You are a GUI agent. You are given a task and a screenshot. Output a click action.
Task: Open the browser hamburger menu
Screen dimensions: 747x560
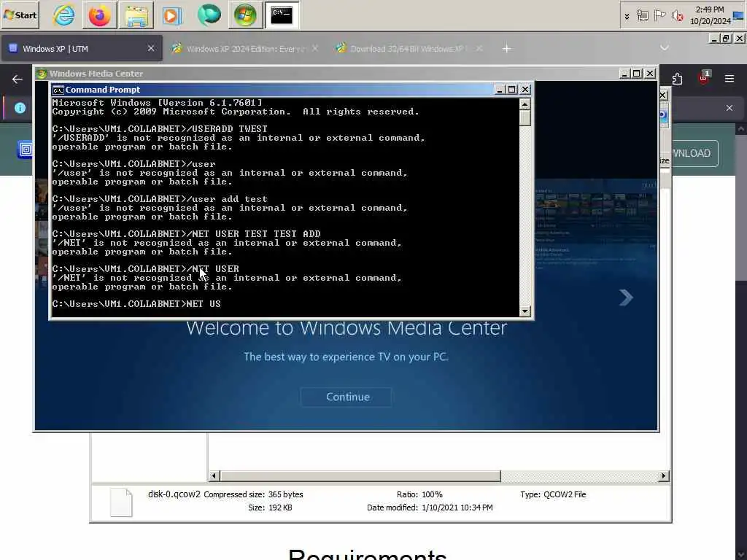[729, 79]
